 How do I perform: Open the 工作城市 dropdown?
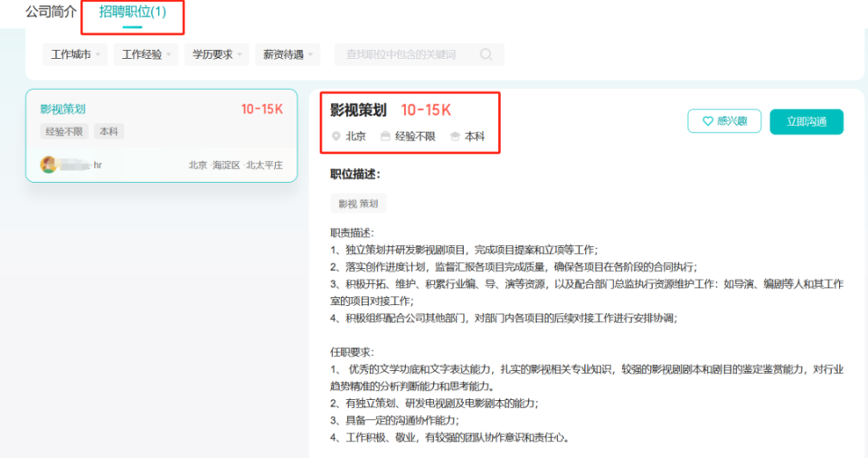coord(75,54)
